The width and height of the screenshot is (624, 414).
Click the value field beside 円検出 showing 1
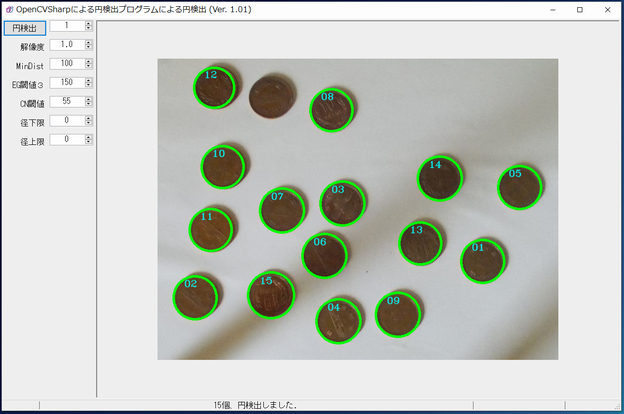[67, 25]
